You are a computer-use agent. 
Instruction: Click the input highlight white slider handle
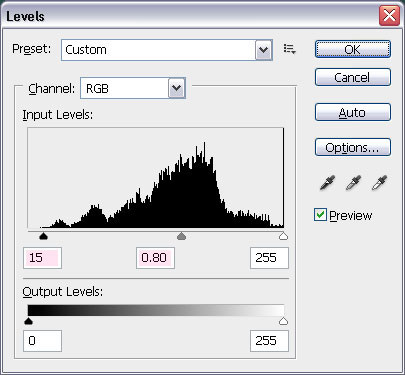[x=283, y=236]
